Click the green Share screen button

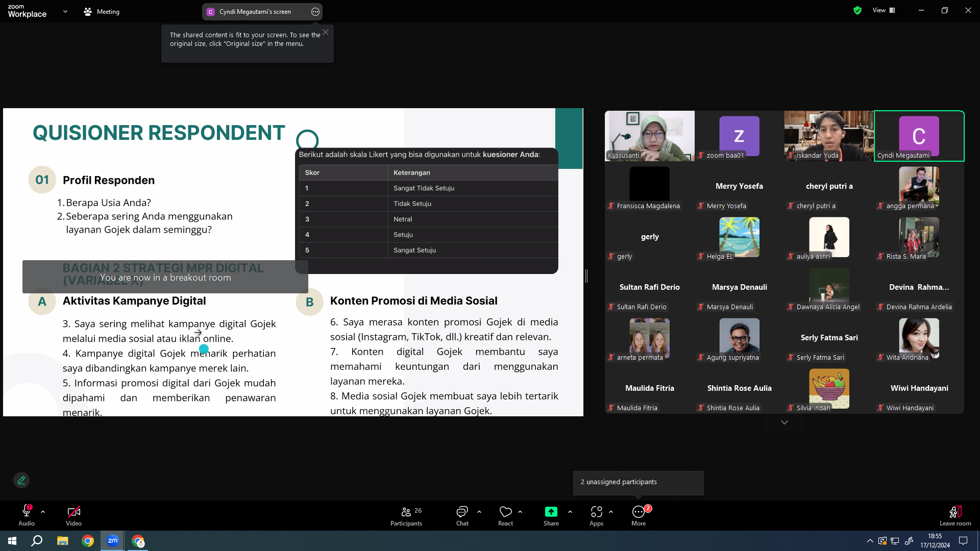551,512
